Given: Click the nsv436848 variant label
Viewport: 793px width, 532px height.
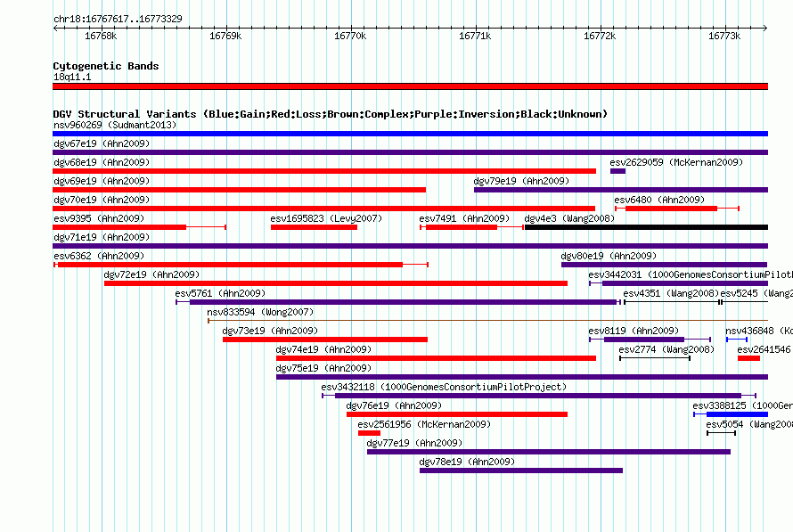Looking at the screenshot, I should tap(759, 331).
